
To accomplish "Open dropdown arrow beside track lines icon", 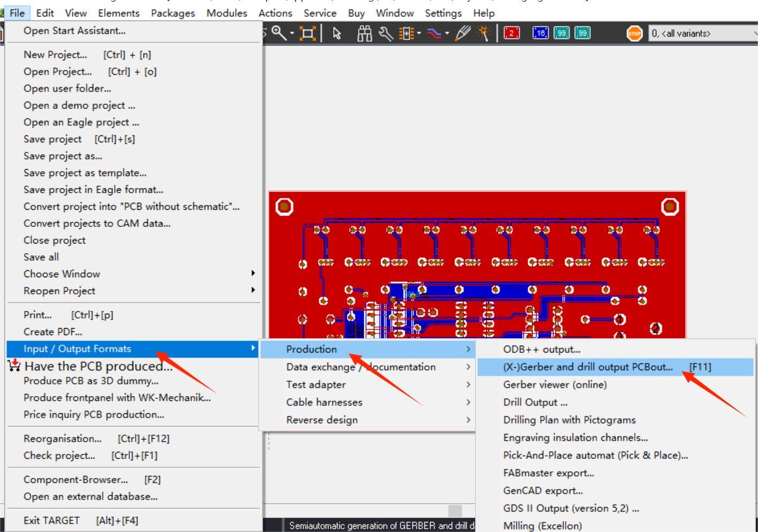I will click(x=447, y=34).
